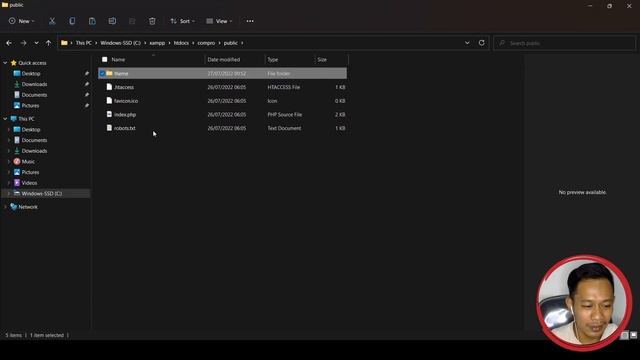Open the See more ellipsis menu

tap(250, 21)
